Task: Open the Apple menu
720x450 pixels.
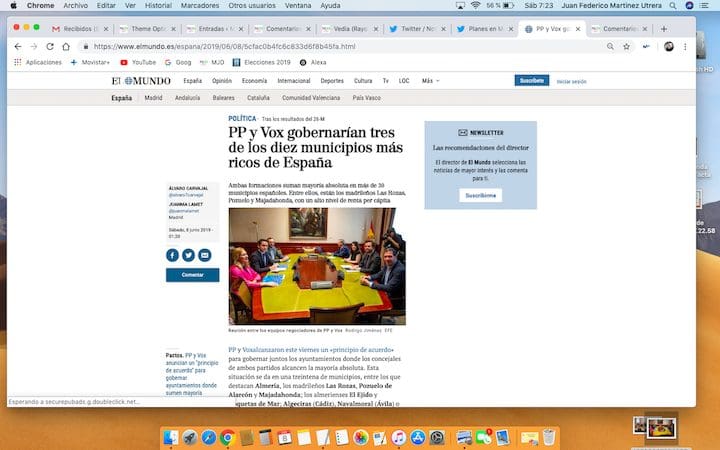Action: click(x=13, y=6)
